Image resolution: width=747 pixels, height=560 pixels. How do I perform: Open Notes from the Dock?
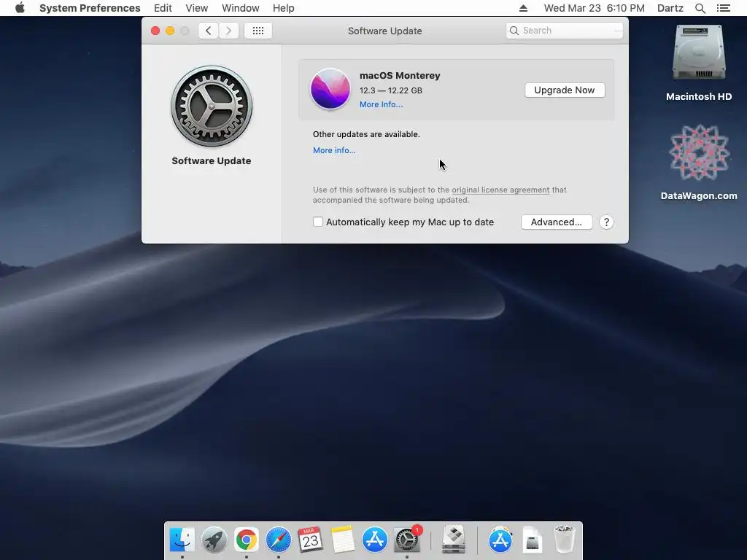coord(343,540)
